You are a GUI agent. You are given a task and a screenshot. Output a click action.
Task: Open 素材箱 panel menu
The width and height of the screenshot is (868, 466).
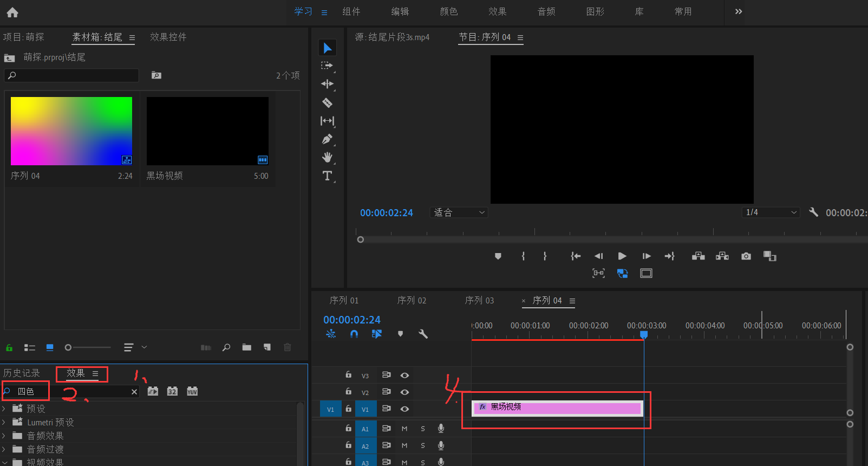click(x=132, y=37)
